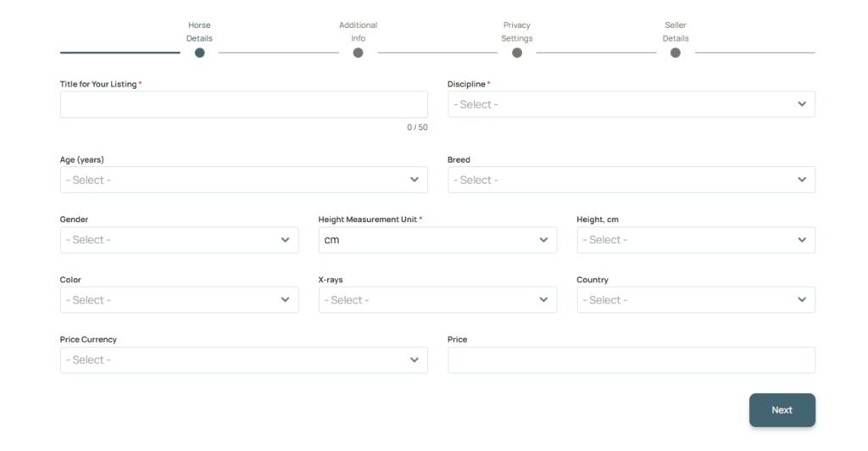Open the X-rays dropdown
Screen dimensions: 868x451
(x=437, y=300)
